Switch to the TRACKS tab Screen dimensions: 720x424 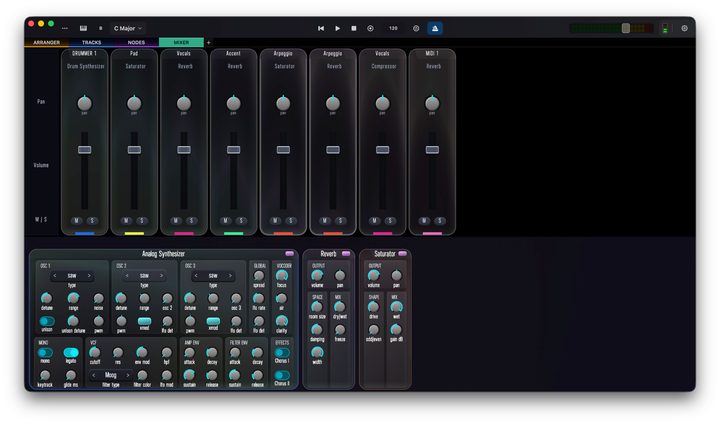[91, 42]
